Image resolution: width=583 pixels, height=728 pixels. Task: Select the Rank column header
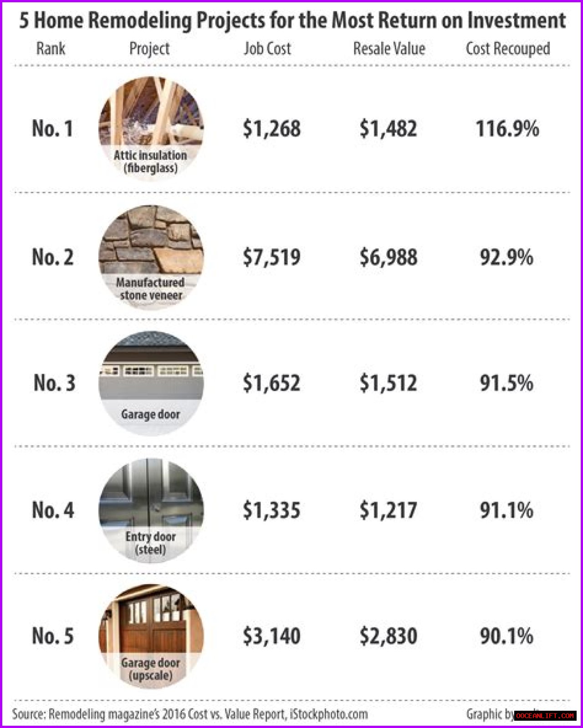click(x=51, y=48)
